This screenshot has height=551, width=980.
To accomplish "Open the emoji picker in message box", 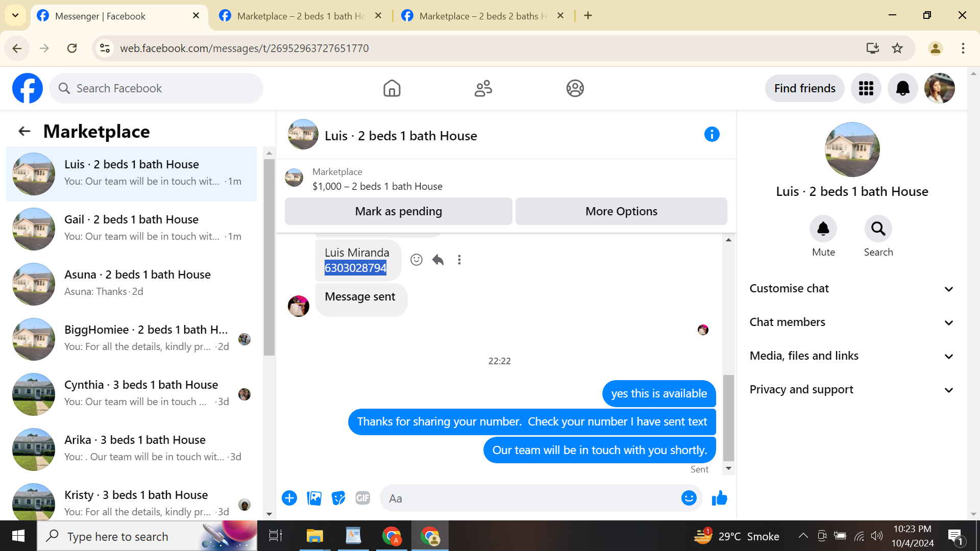I will (x=689, y=498).
